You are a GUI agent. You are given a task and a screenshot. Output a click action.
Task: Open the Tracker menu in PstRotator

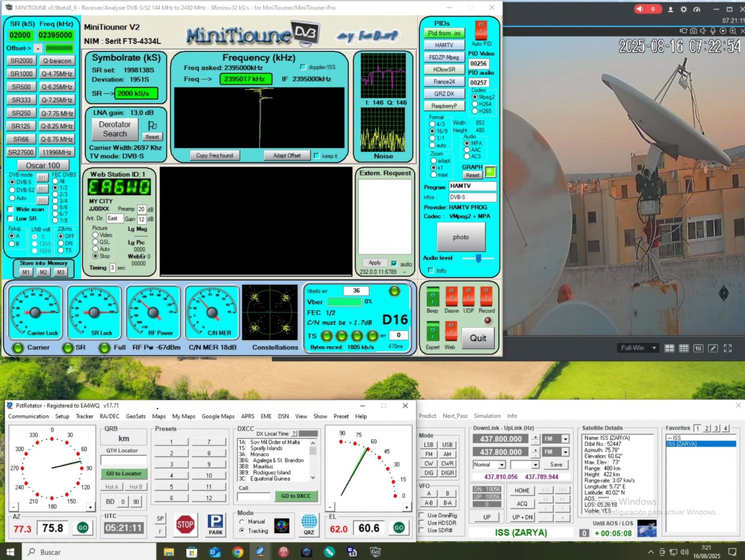[85, 417]
